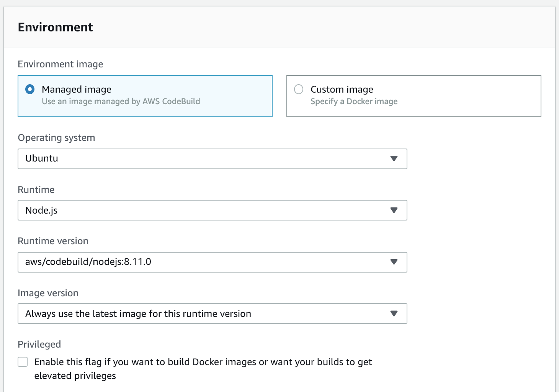This screenshot has width=559, height=392.
Task: Click the "Specify a Docker image" description
Action: click(354, 101)
